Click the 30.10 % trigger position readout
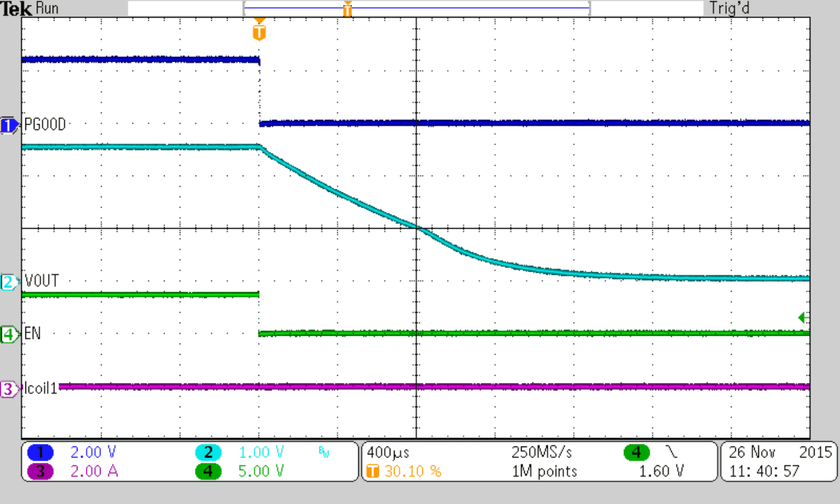Image resolution: width=840 pixels, height=504 pixels. coord(413,471)
